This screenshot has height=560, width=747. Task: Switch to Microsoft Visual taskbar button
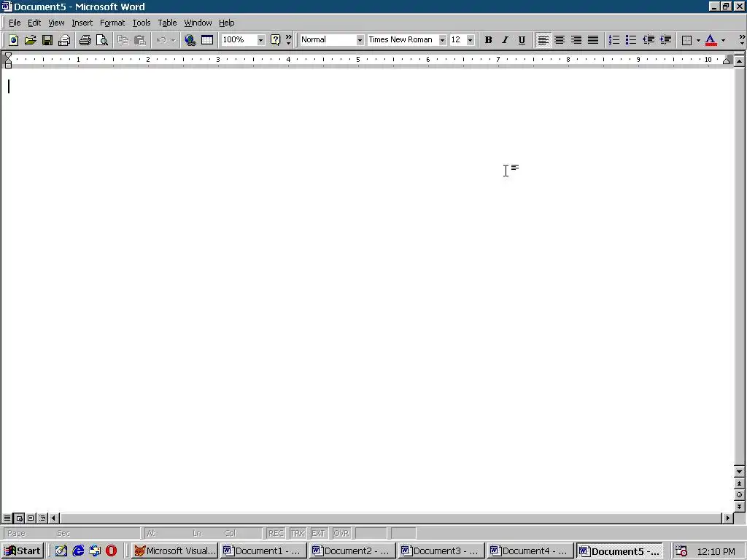pyautogui.click(x=175, y=551)
